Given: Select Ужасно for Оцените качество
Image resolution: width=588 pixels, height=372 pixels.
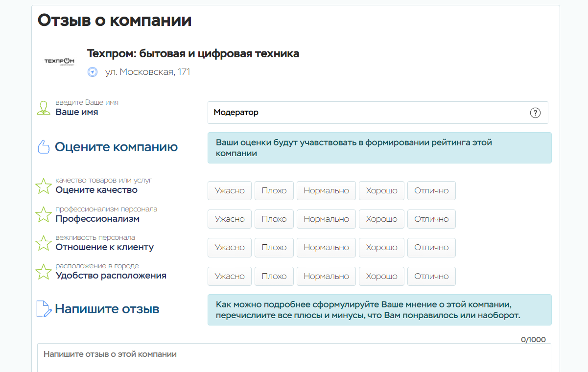Looking at the screenshot, I should tap(230, 191).
